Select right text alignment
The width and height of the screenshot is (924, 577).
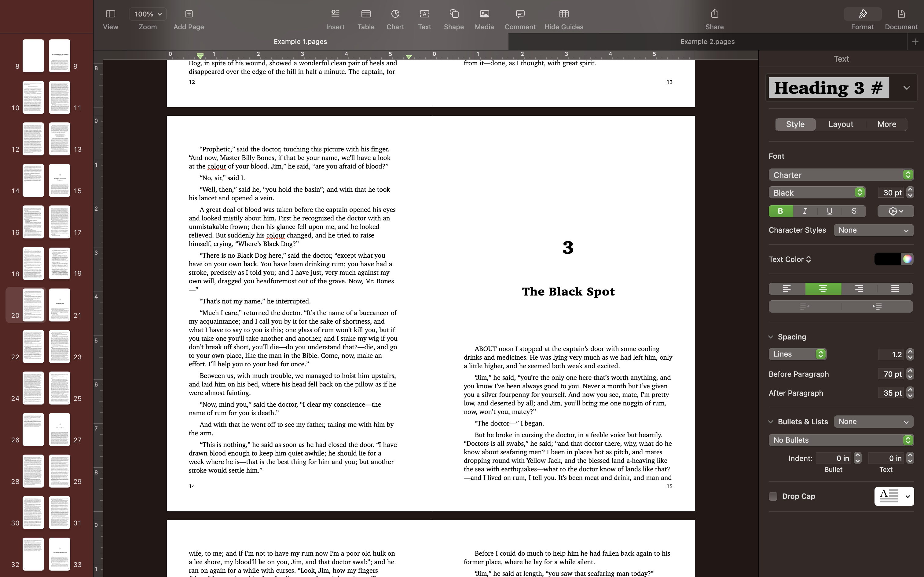coord(859,289)
